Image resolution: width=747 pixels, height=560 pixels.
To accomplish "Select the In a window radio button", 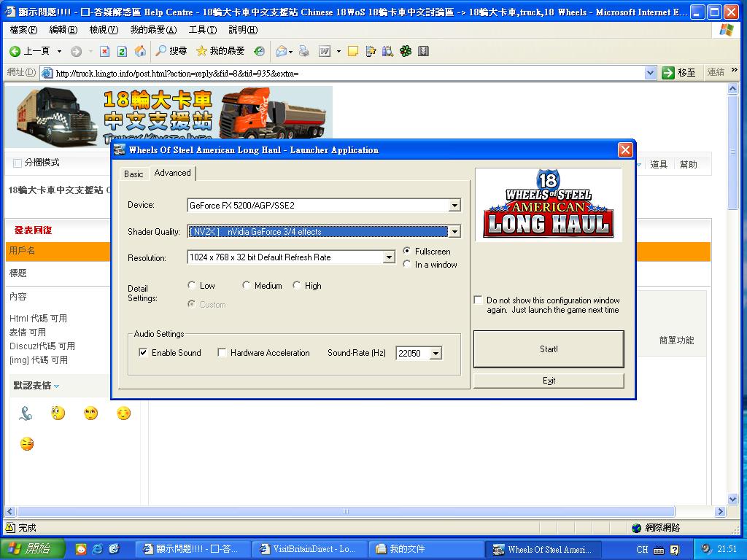I will tap(407, 265).
